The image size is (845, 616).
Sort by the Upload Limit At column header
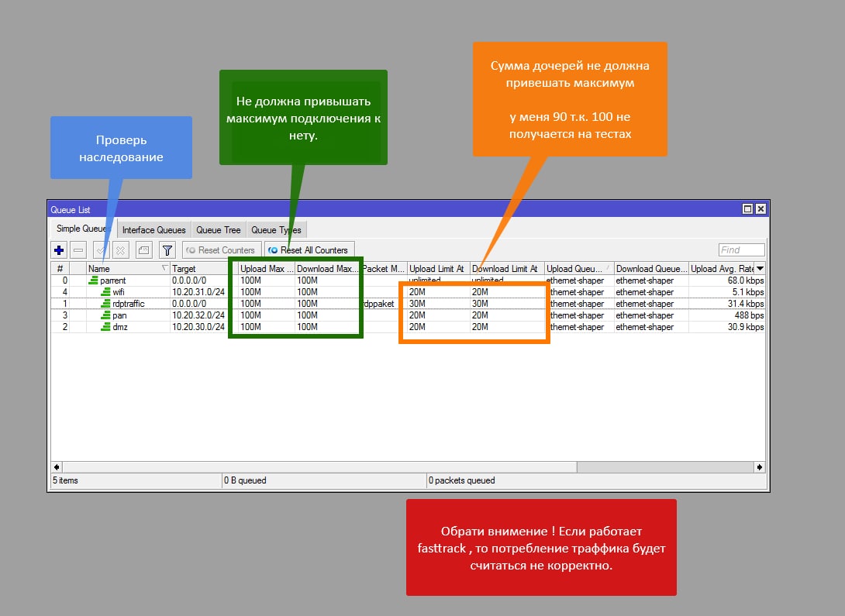point(438,268)
